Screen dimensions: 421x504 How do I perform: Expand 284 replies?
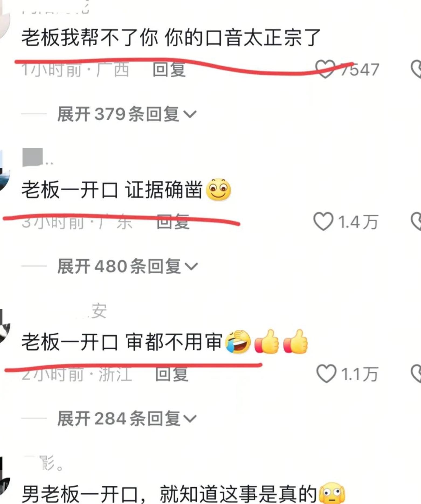coord(127,418)
